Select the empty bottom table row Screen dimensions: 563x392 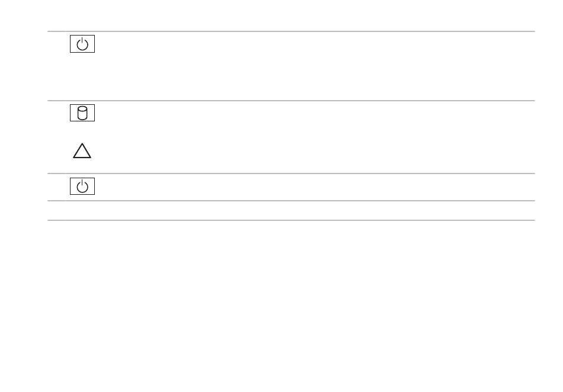pos(291,211)
